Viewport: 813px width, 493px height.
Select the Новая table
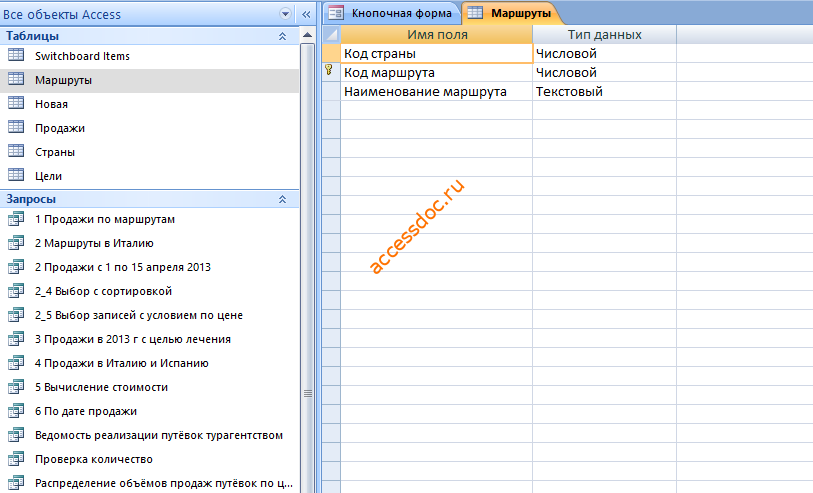(149, 104)
